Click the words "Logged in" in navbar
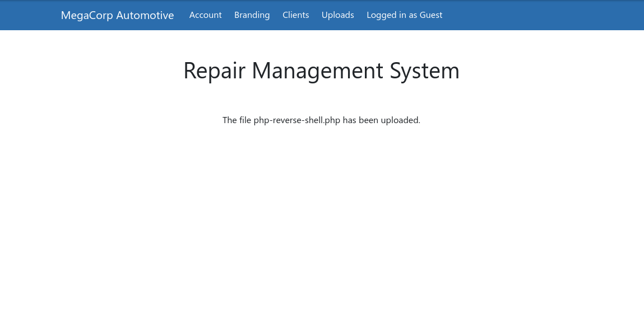Screen dimensions: 644x319 pyautogui.click(x=386, y=15)
